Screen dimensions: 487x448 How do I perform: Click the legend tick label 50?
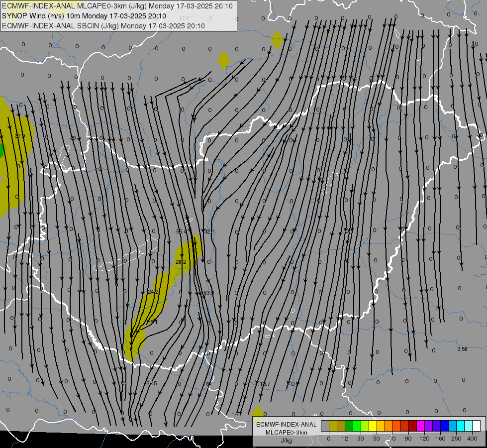[x=376, y=439]
